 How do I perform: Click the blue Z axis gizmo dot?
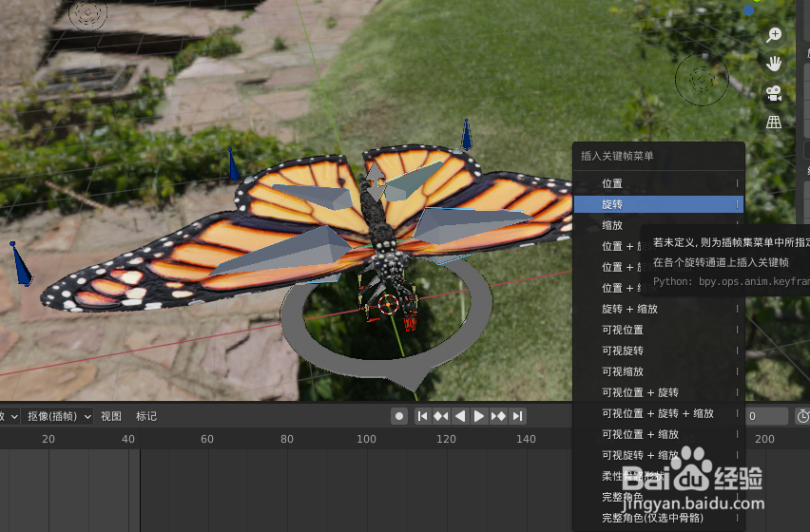[748, 10]
